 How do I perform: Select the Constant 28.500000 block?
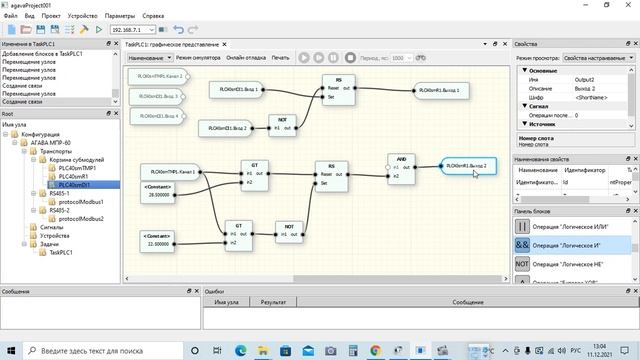pos(158,193)
